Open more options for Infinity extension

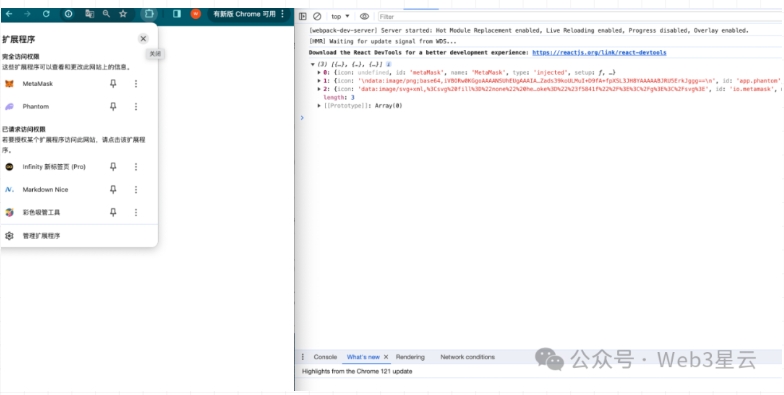tap(136, 166)
